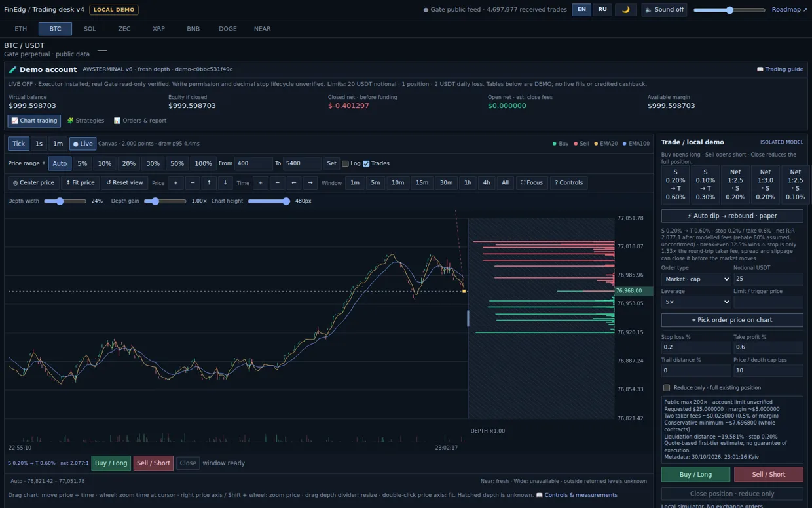Zoom price out with minus icon

point(193,183)
